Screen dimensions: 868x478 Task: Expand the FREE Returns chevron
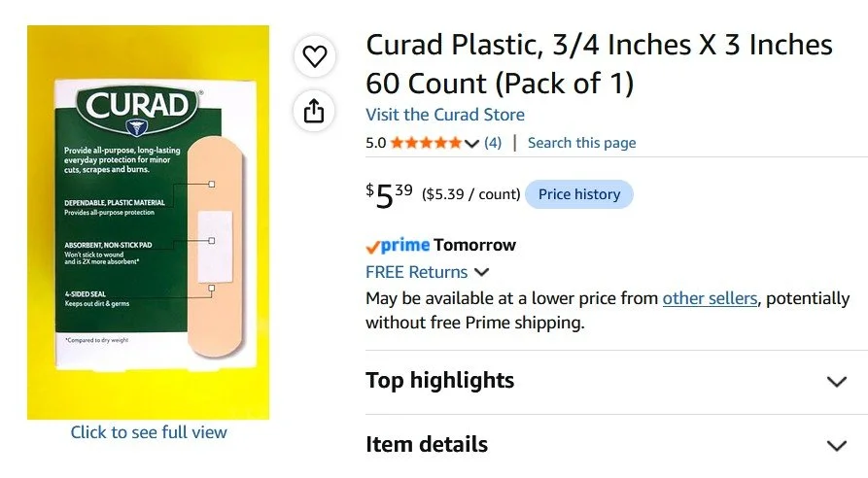(481, 272)
